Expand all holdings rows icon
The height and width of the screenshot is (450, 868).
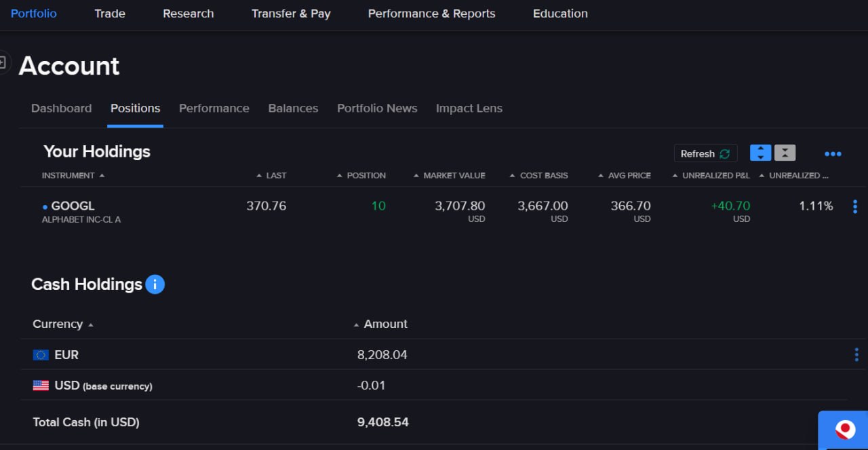pyautogui.click(x=760, y=153)
